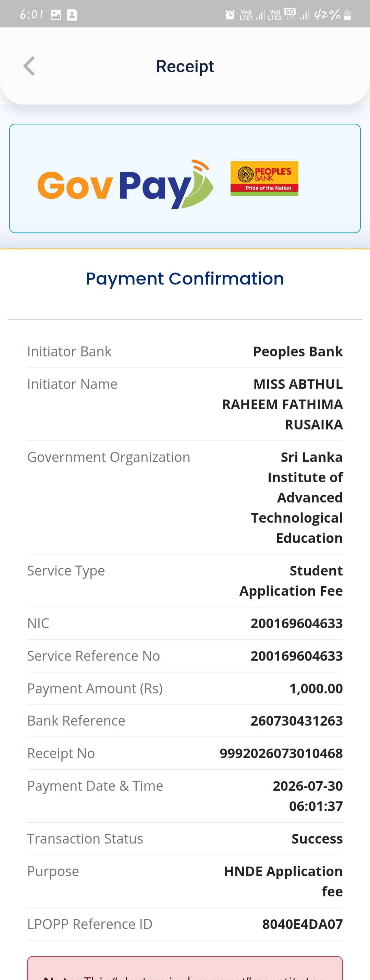
Task: Select the LPOPP Reference ID 8040E4DA07
Action: tap(302, 924)
